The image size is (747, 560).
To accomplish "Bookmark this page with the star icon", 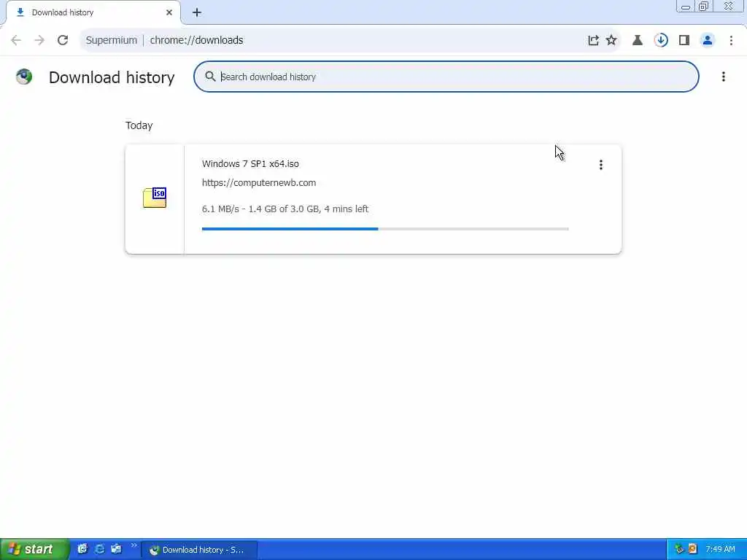I will point(611,40).
